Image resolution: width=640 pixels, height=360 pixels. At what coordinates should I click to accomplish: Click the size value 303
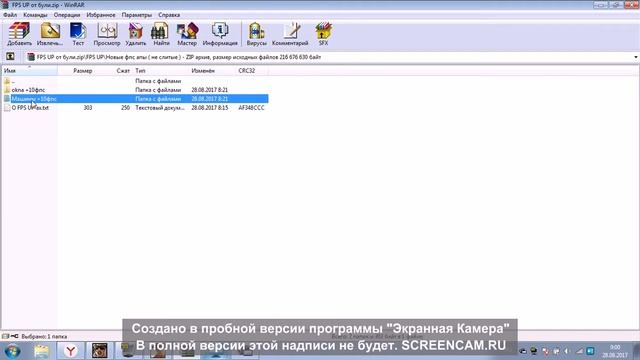click(x=88, y=108)
